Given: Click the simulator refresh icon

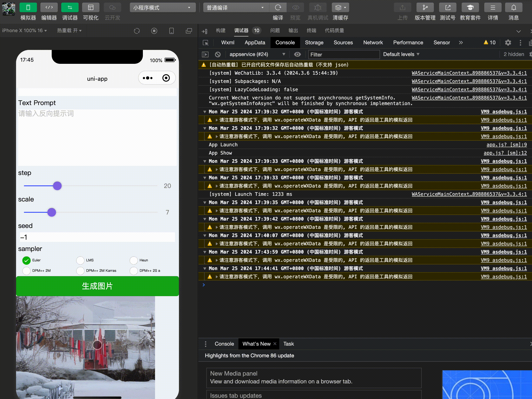Looking at the screenshot, I should [137, 31].
